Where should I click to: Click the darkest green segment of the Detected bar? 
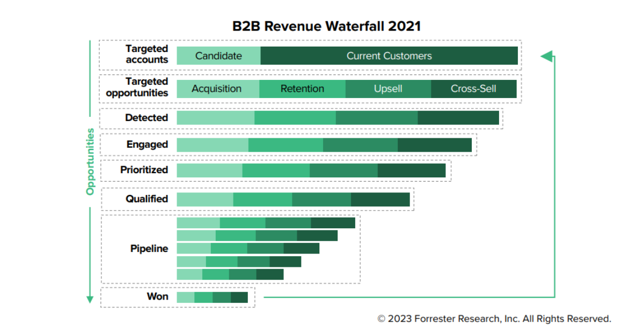458,118
